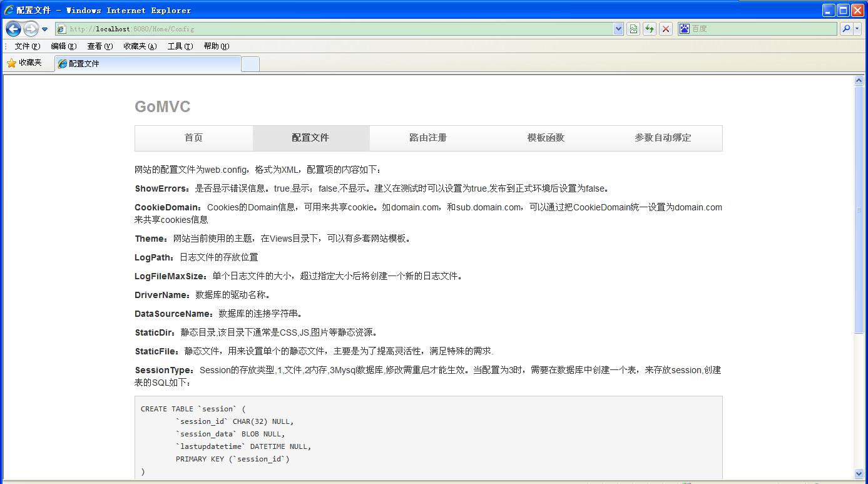
Task: Click the Compatibility View torn-page icon
Action: (633, 29)
